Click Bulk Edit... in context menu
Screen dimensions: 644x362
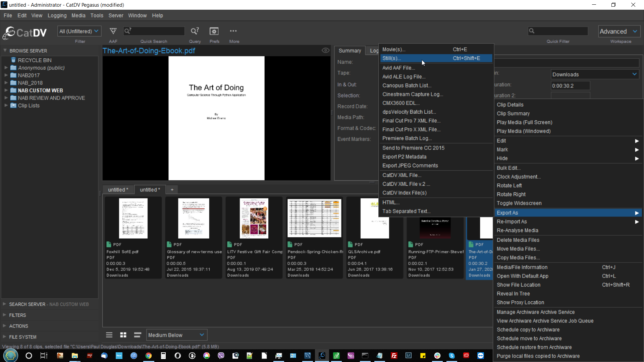pos(568,168)
